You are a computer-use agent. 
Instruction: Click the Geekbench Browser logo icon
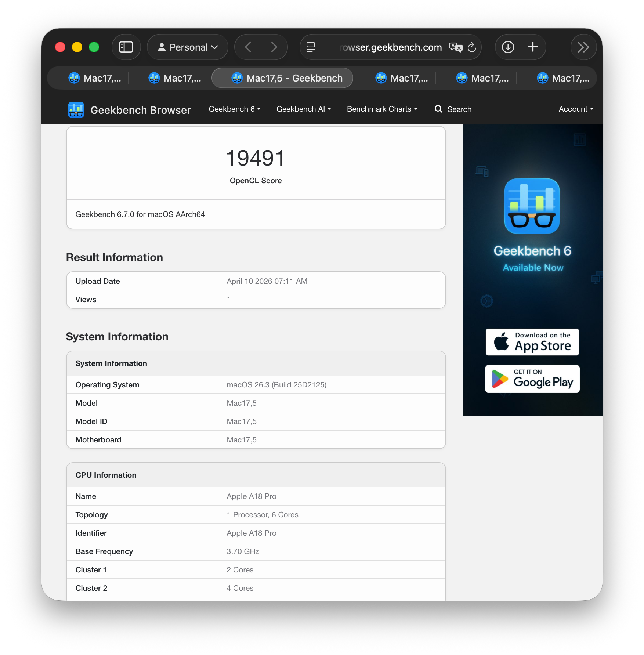[x=76, y=110]
